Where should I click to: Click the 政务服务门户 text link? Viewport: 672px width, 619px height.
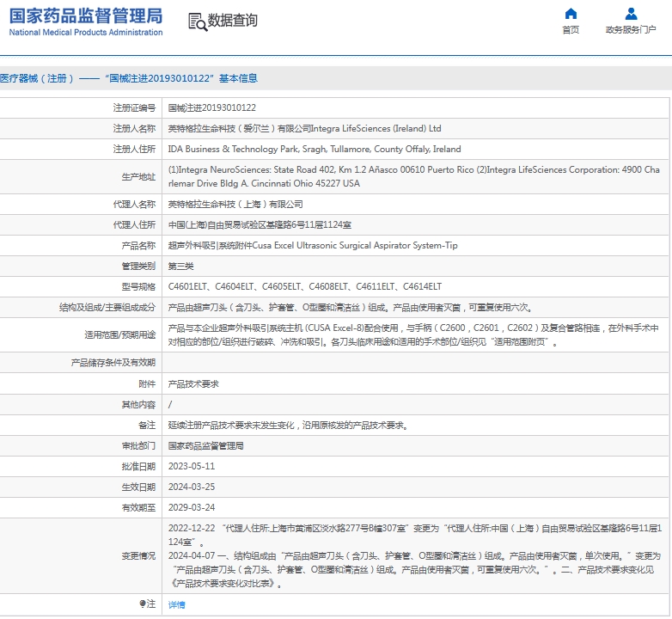(631, 29)
